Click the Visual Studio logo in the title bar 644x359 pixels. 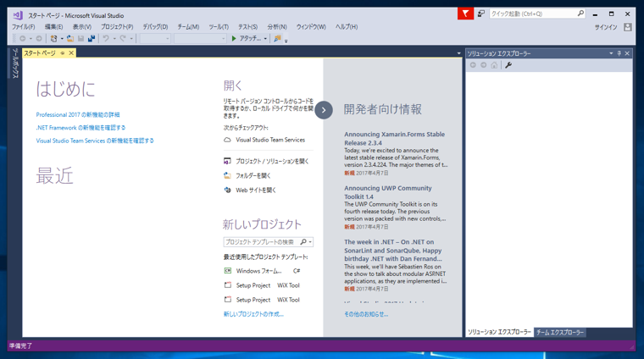pos(18,15)
